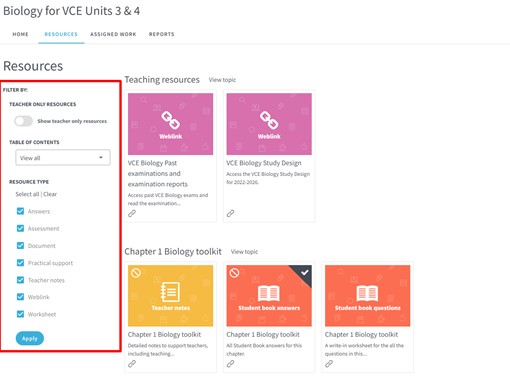The image size is (510, 390).
Task: Uncheck the Weblink resource type
Action: coord(20,297)
